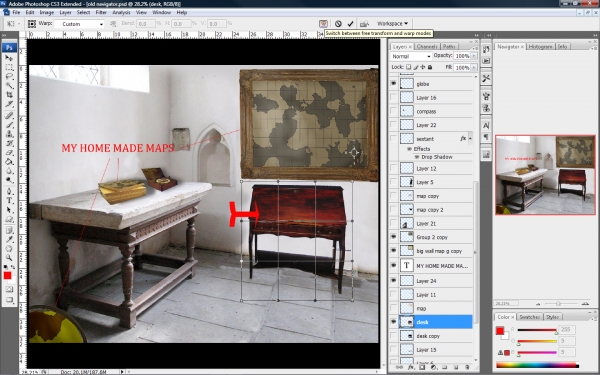Select the Lasso tool
Image resolution: width=600 pixels, height=375 pixels.
coord(9,76)
